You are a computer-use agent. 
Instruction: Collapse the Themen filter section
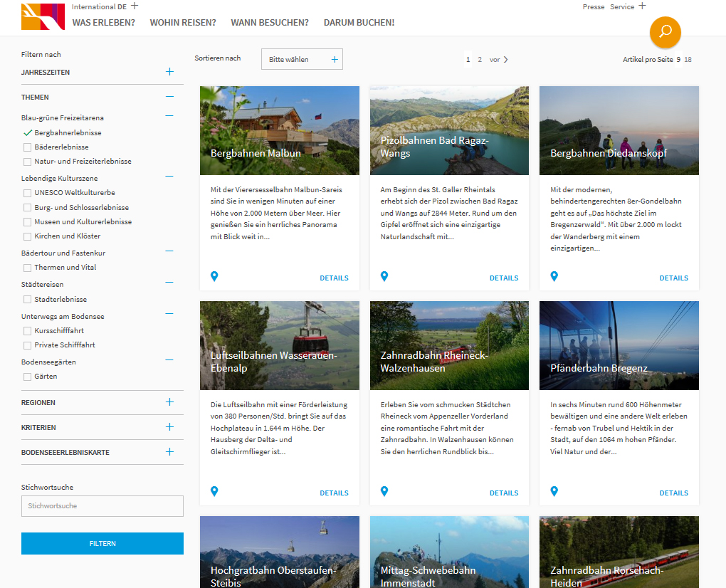coord(169,97)
